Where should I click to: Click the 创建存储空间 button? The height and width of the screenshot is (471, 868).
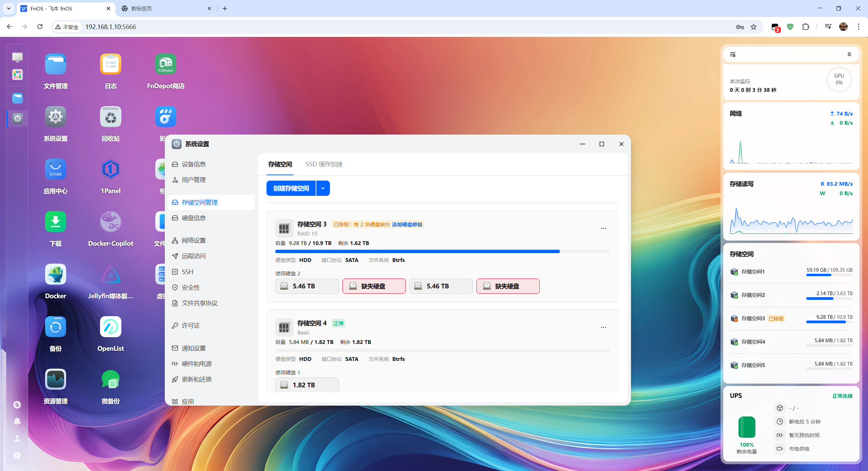coord(291,188)
